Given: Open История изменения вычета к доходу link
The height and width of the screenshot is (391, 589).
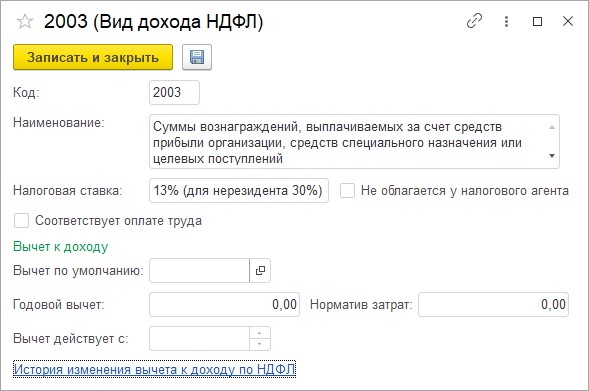Looking at the screenshot, I should tap(154, 369).
